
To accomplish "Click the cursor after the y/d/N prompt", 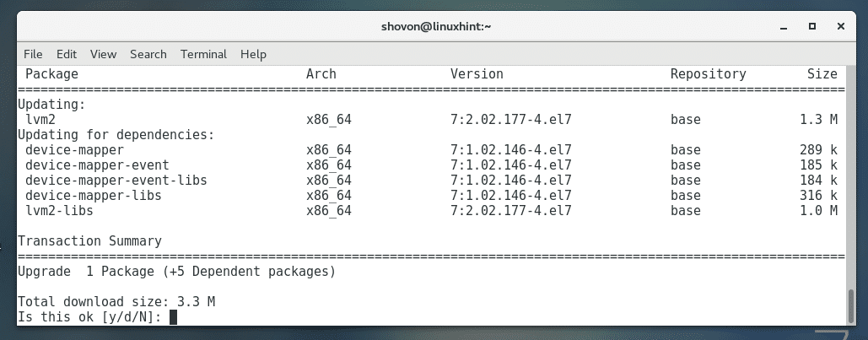I will pyautogui.click(x=173, y=317).
